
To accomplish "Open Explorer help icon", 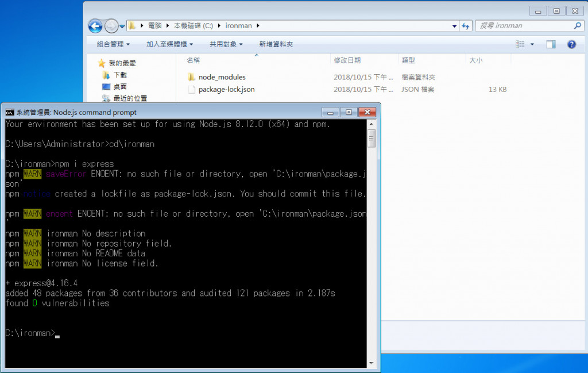I will (571, 44).
